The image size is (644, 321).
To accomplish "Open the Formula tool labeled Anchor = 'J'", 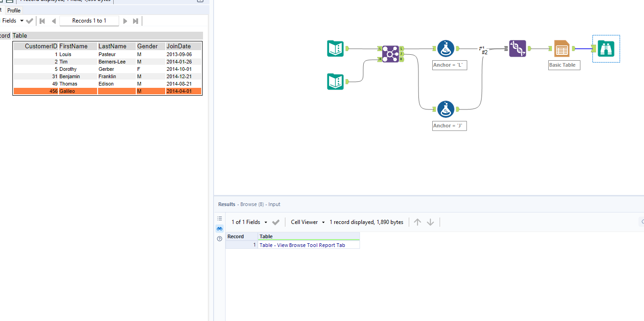I will pos(446,109).
